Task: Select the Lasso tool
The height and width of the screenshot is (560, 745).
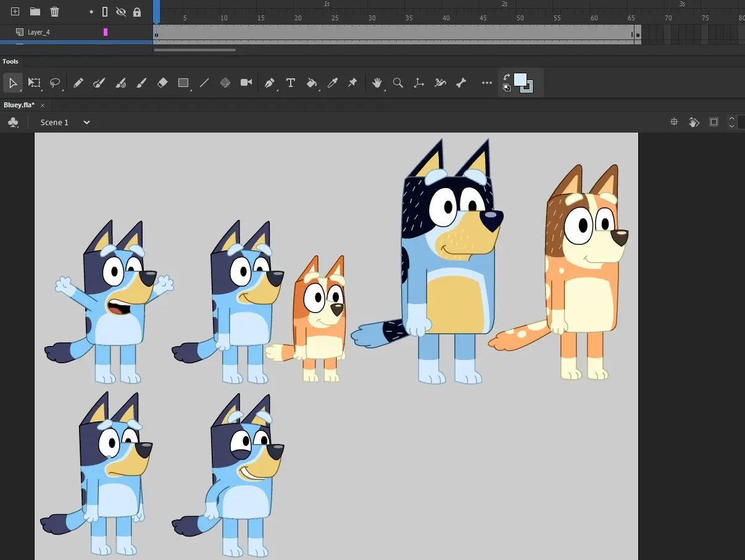Action: [x=56, y=83]
